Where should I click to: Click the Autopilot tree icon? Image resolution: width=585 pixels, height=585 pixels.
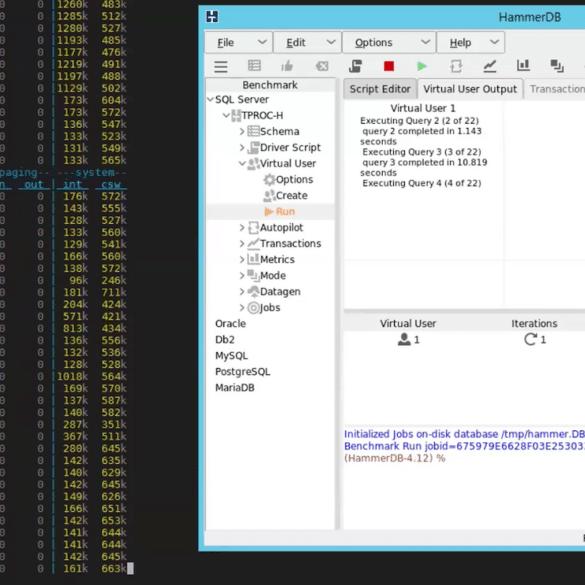[x=254, y=228]
